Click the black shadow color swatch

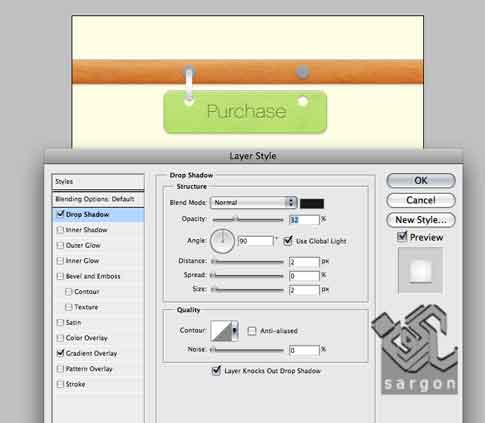coord(312,203)
